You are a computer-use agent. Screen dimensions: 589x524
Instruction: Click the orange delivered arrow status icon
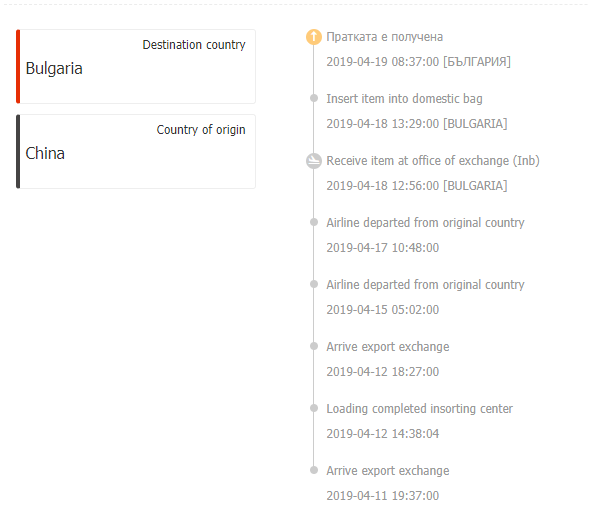click(314, 37)
